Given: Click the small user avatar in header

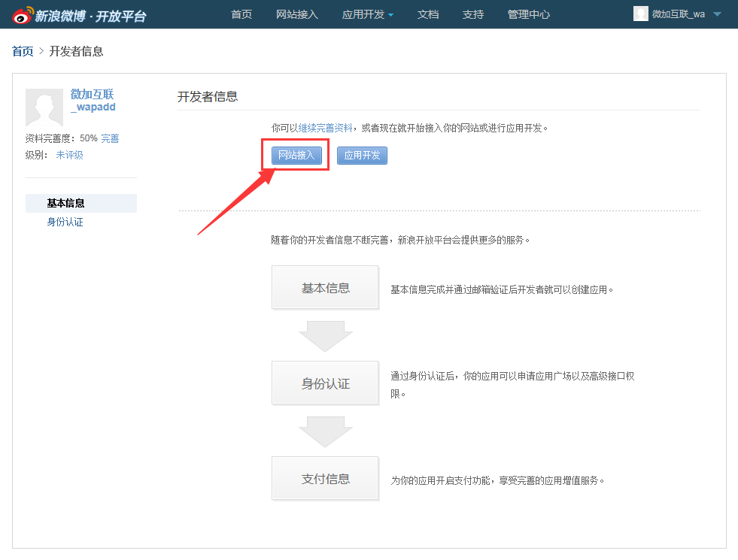Looking at the screenshot, I should click(x=640, y=14).
